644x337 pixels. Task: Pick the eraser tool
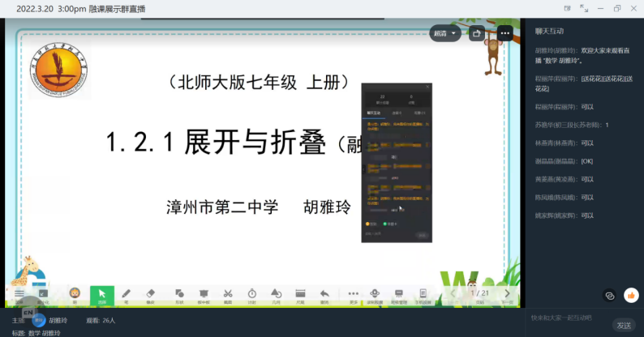(149, 294)
